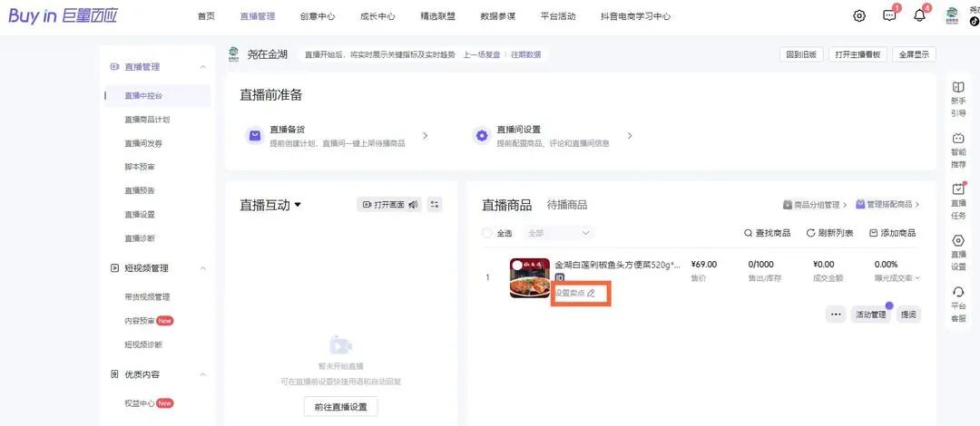This screenshot has width=980, height=426.
Task: Open the messages chat bubble icon
Action: [889, 15]
